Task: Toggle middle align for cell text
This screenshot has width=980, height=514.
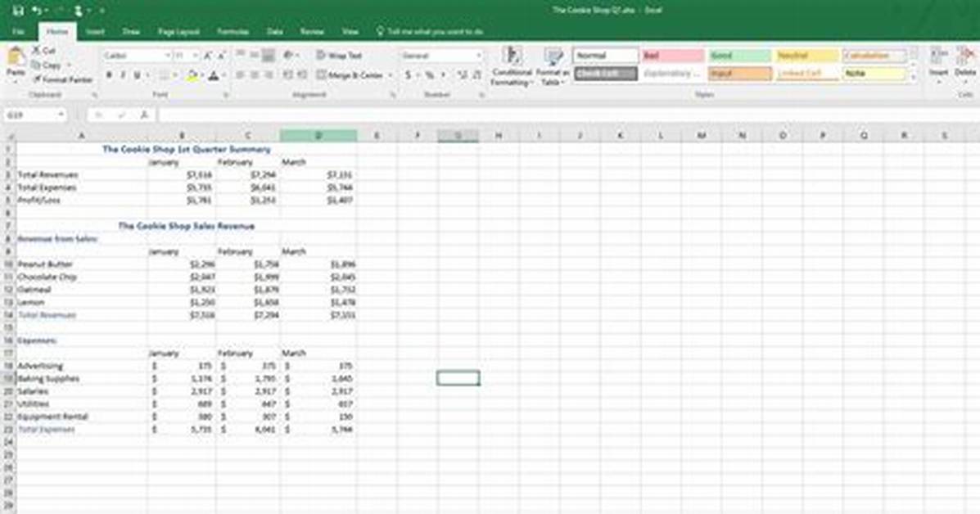Action: 255,56
